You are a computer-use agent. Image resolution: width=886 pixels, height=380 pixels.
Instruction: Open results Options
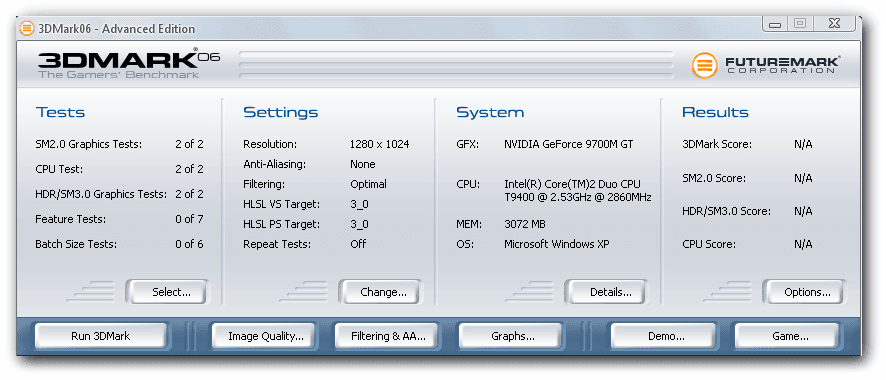803,292
